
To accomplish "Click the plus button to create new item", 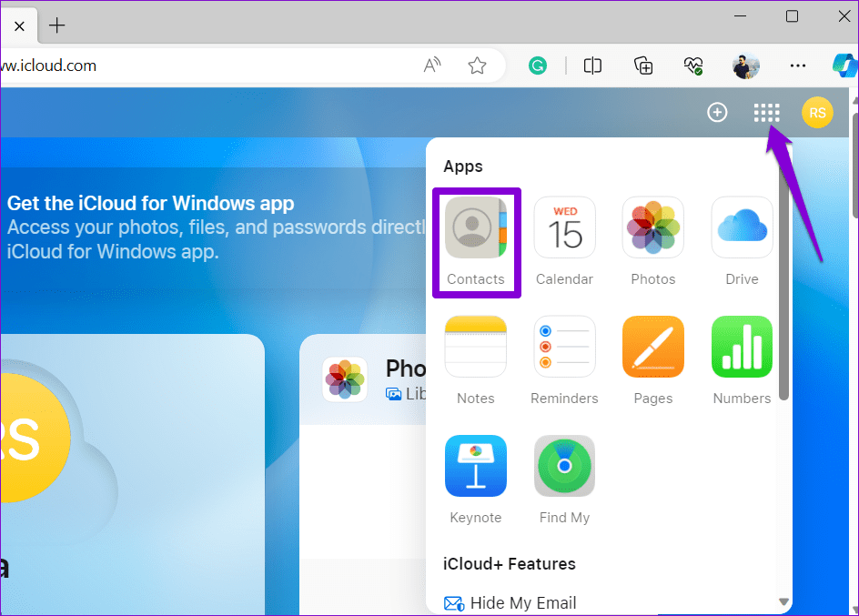I will [x=717, y=112].
